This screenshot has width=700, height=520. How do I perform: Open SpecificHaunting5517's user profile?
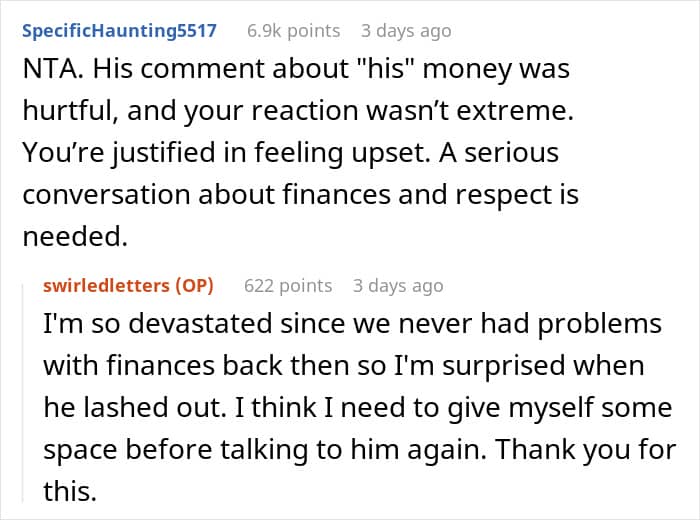tap(119, 31)
